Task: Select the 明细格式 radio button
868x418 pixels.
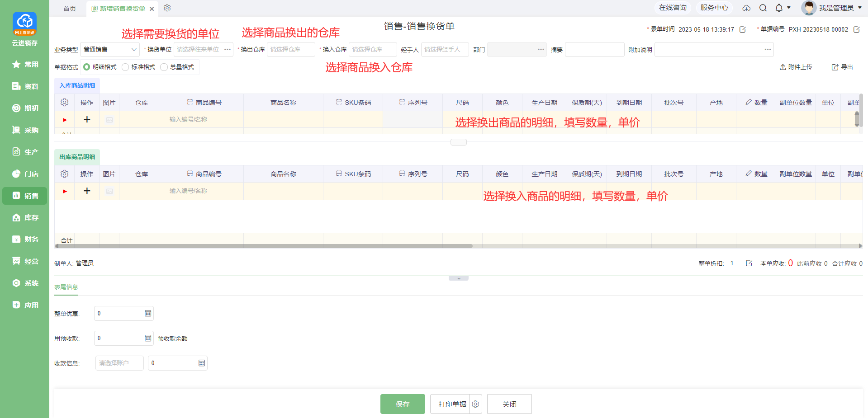Action: click(87, 67)
